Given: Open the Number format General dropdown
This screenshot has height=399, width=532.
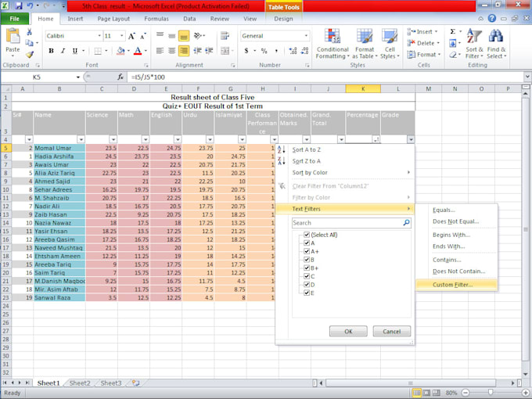Looking at the screenshot, I should (x=306, y=36).
